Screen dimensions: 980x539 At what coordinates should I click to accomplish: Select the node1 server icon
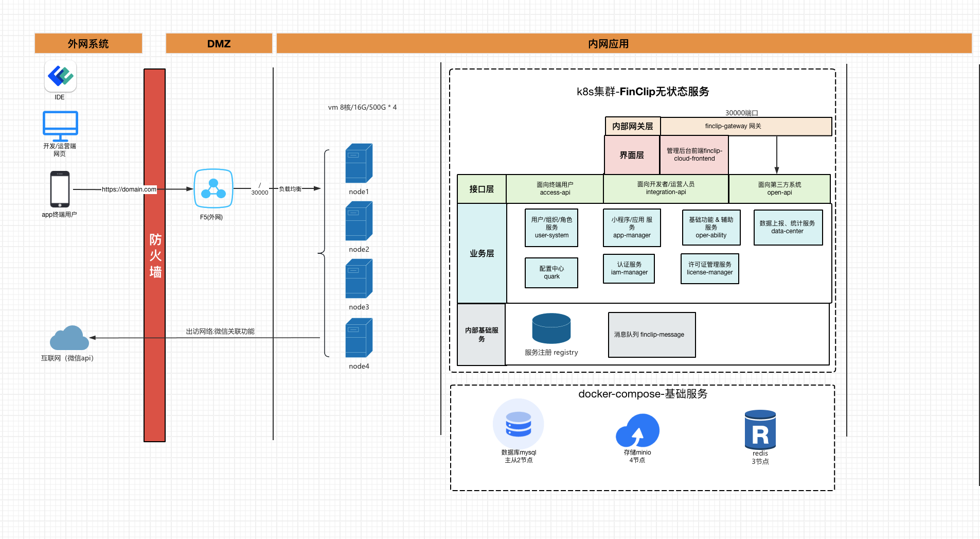[x=359, y=163]
